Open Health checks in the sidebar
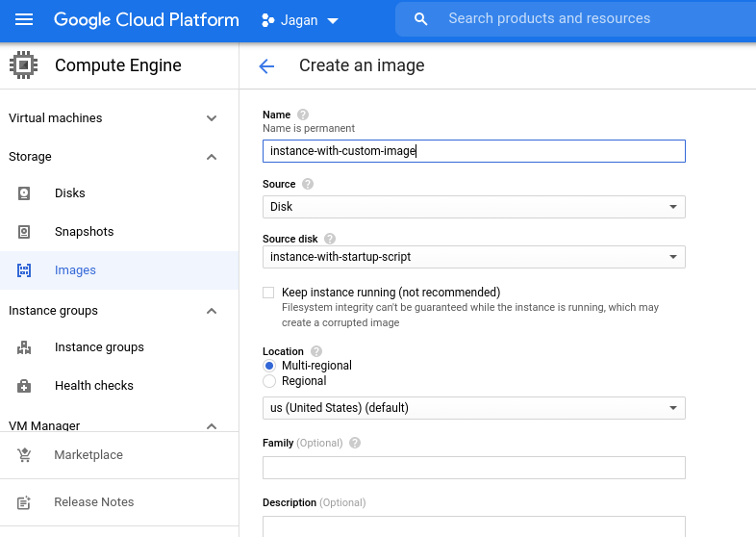 (119, 386)
